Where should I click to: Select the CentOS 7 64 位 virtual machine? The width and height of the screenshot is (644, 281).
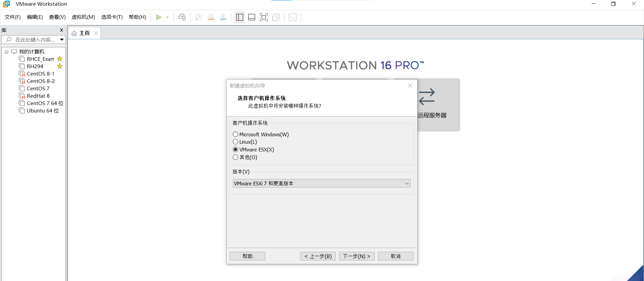45,103
